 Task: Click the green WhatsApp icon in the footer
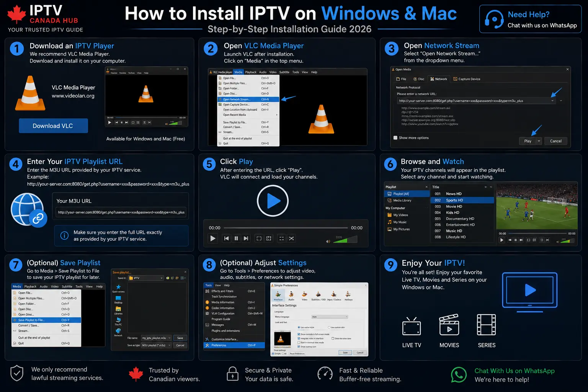point(459,375)
